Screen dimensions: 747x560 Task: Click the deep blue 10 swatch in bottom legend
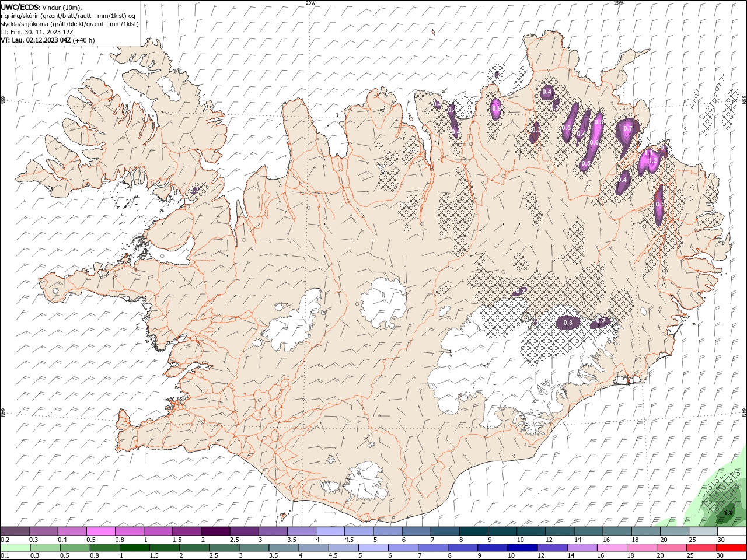point(522,548)
